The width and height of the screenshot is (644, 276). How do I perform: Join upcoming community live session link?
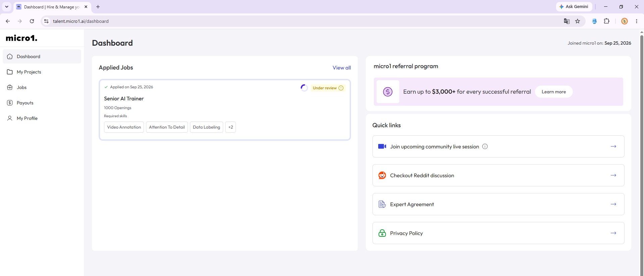coord(498,146)
